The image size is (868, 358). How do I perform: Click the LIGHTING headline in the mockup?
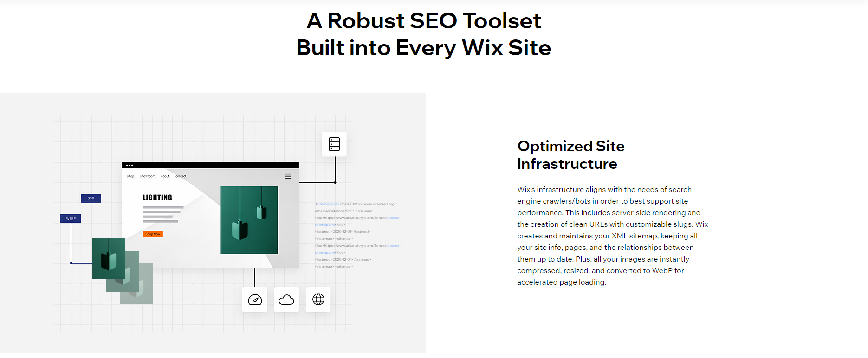click(157, 198)
